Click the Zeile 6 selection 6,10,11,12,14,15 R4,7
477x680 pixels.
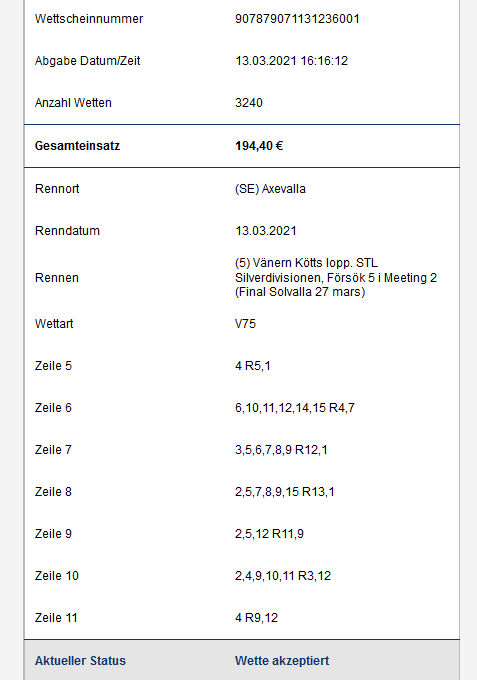295,408
